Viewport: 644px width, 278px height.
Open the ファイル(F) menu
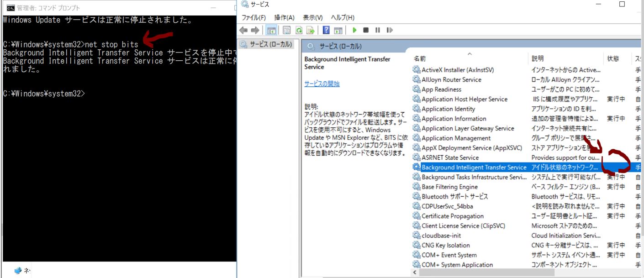point(253,17)
